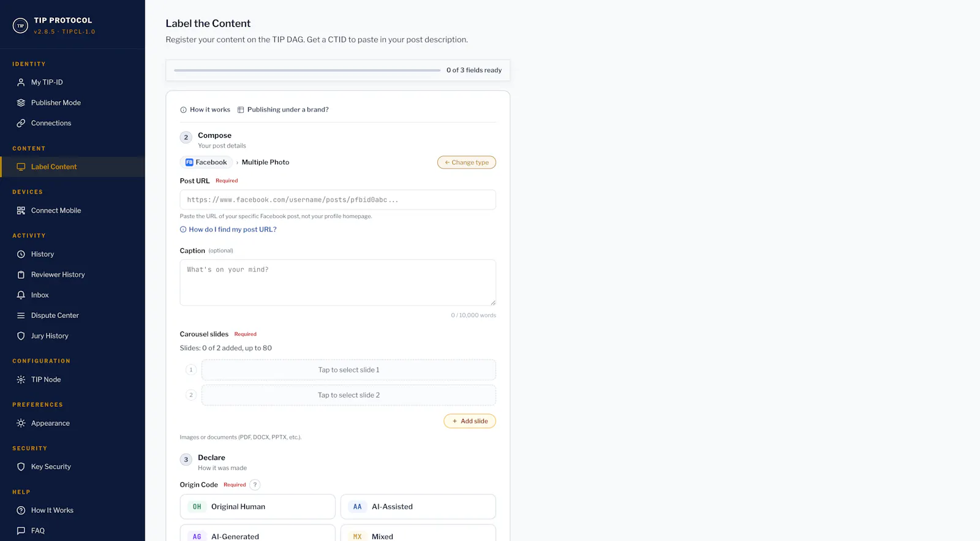Click the Inbox bell icon

pyautogui.click(x=21, y=295)
